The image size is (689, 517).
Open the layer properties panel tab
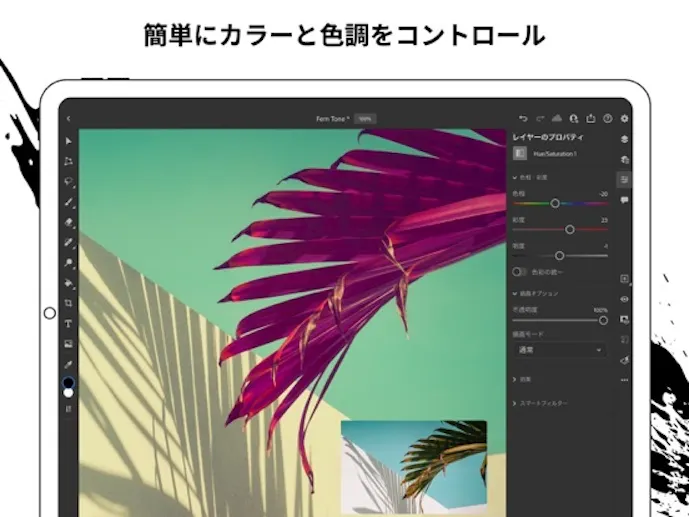click(624, 180)
